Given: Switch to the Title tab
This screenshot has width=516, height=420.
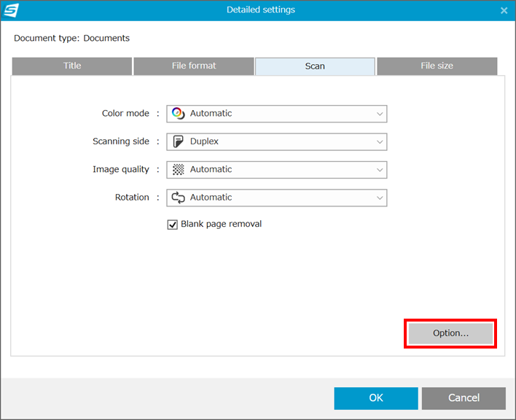Looking at the screenshot, I should coord(72,66).
